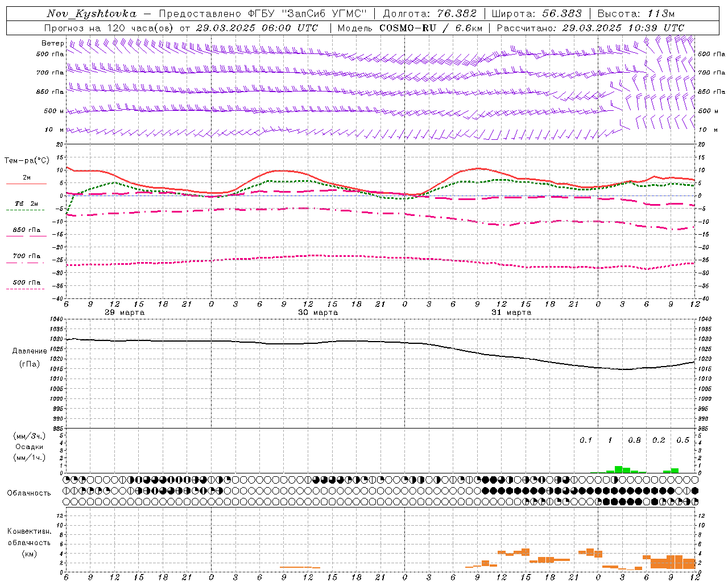Click the "500 гПа" temperature legend entry
The height and width of the screenshot is (582, 728).
[x=26, y=282]
